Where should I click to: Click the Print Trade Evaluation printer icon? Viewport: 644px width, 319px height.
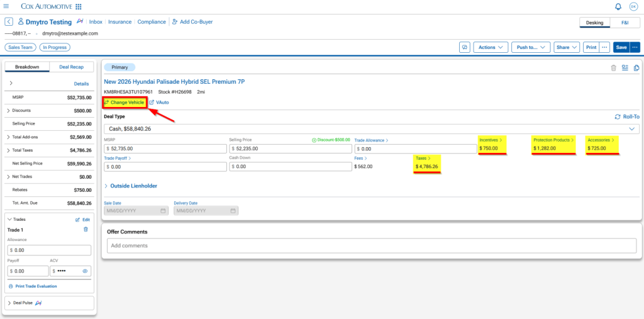(x=11, y=286)
